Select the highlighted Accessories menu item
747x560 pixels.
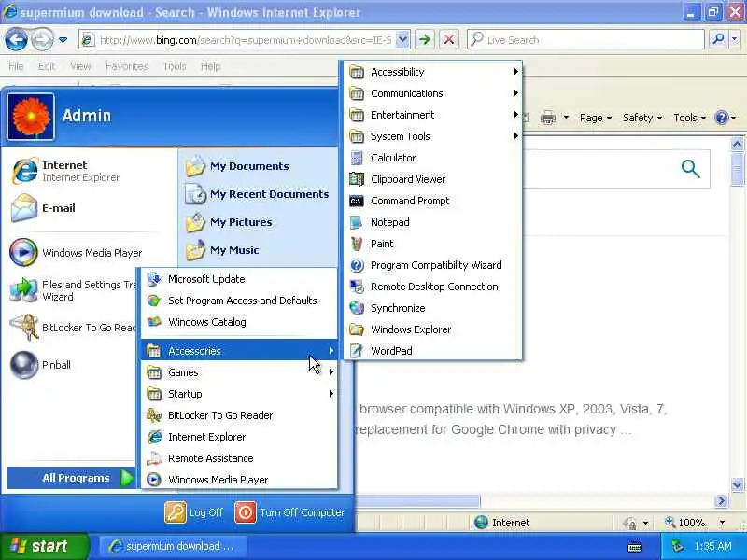click(239, 351)
